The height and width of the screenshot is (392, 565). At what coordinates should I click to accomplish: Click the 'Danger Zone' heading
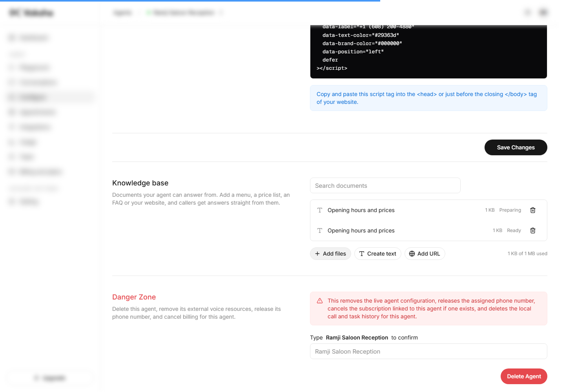tap(134, 297)
